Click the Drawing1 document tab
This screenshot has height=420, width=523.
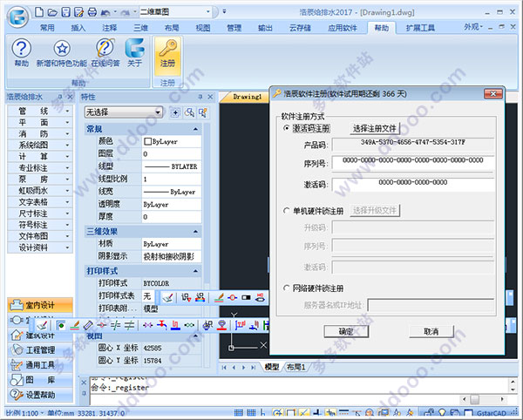[x=247, y=97]
